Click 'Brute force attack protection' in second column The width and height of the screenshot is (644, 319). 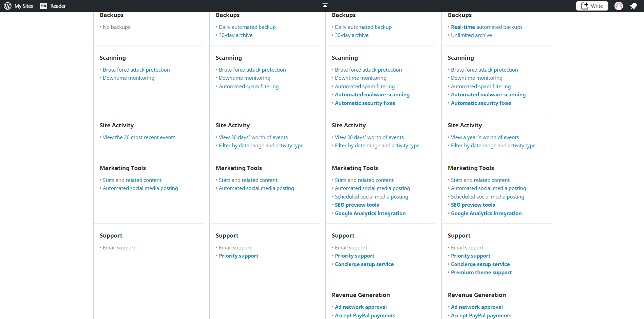tap(252, 70)
